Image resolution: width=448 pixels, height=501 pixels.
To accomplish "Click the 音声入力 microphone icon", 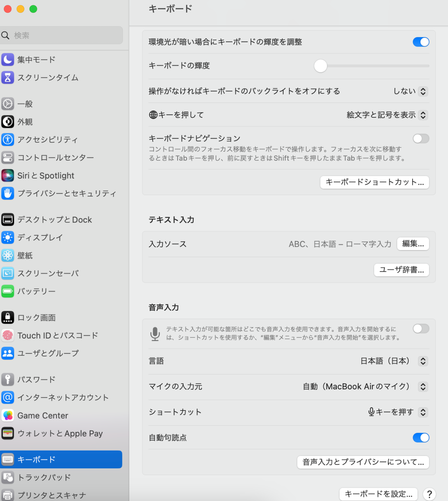I will point(155,334).
